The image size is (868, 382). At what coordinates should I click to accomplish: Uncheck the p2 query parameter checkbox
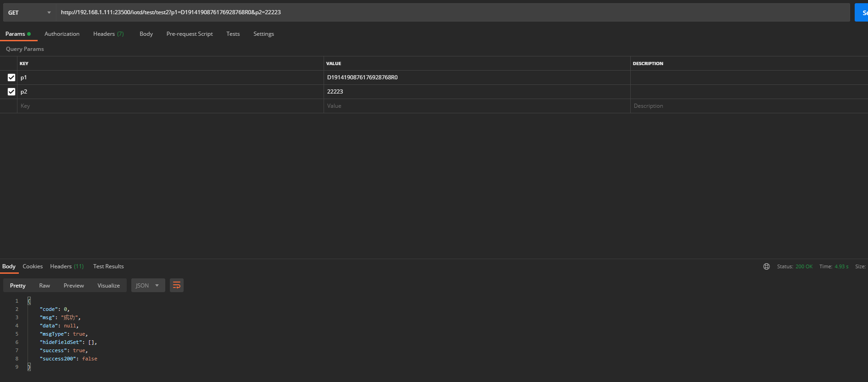coord(11,92)
